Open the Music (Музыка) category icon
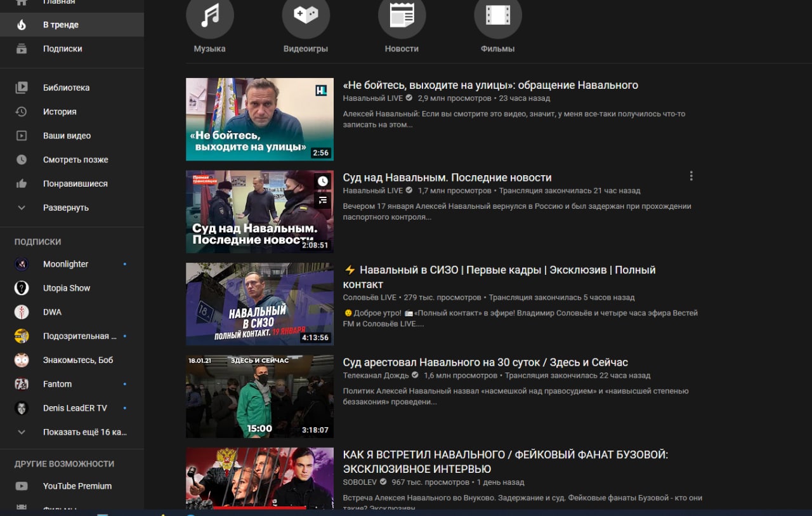The width and height of the screenshot is (812, 516). [210, 15]
